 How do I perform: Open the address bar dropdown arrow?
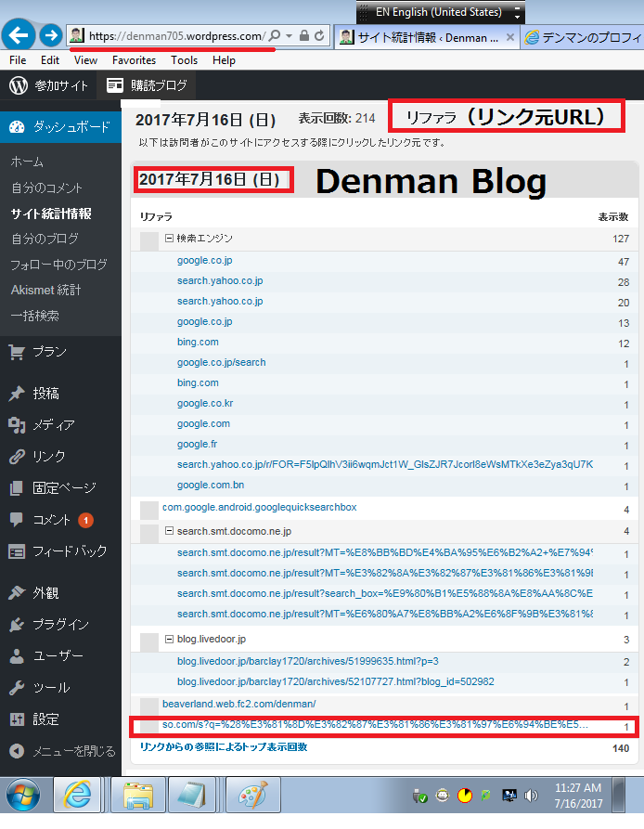click(289, 36)
